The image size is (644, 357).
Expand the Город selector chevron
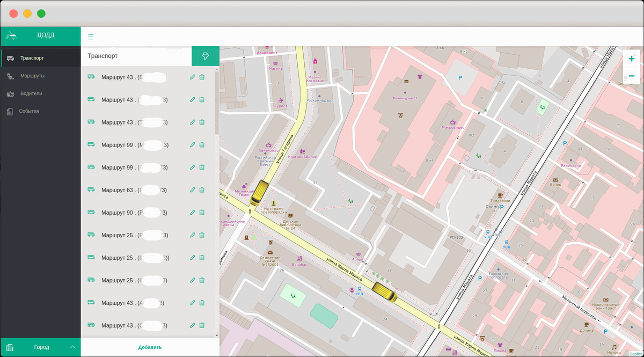pyautogui.click(x=73, y=347)
